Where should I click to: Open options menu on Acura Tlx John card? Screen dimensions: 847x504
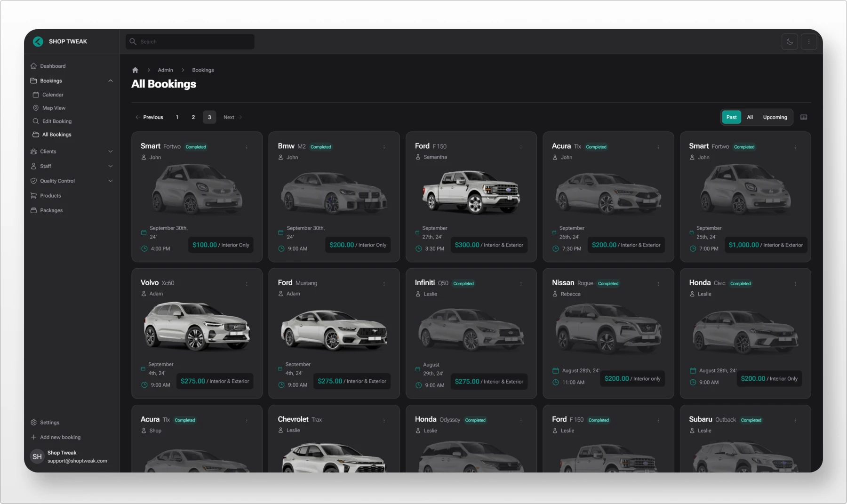click(658, 147)
